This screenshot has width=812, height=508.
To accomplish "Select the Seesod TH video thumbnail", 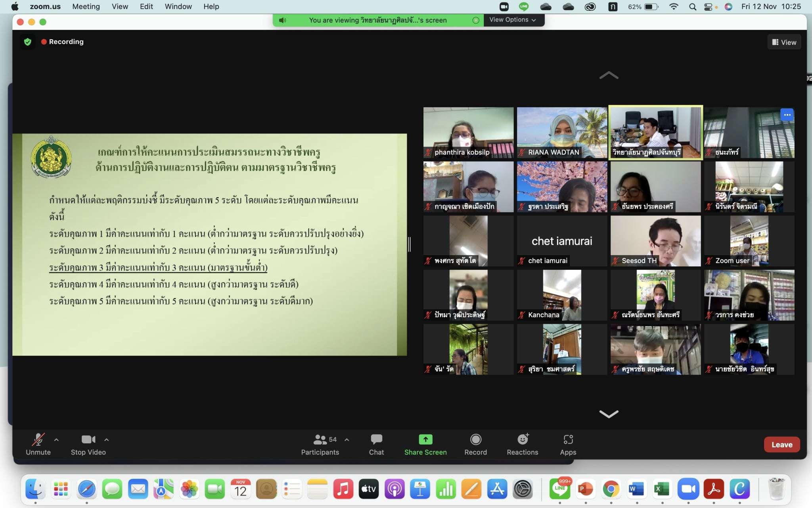I will pos(655,241).
